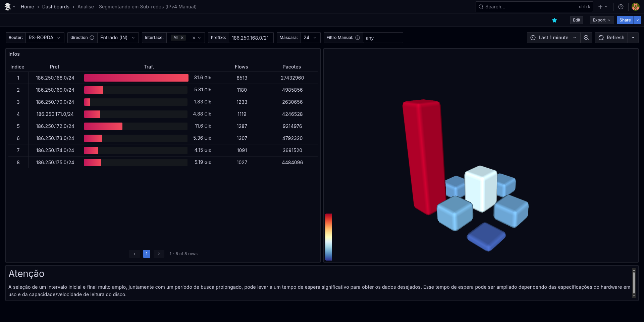Show info tooltip for direction variable
This screenshot has width=644, height=322.
point(92,38)
